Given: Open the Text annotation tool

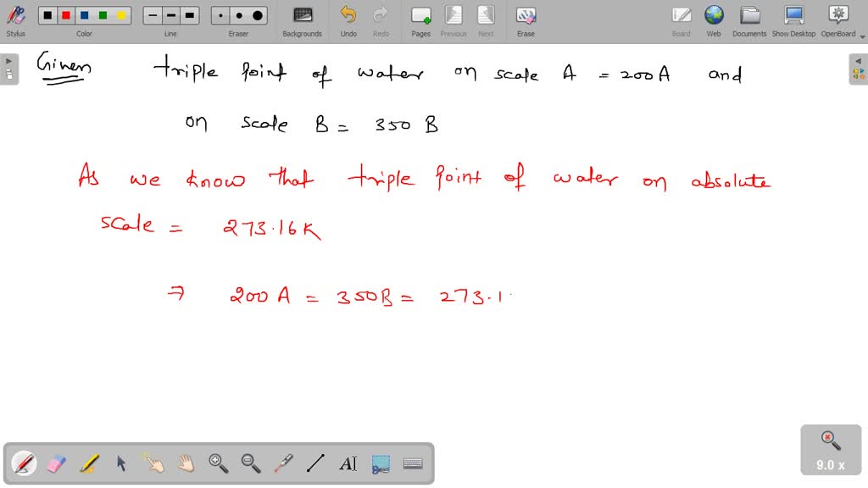Looking at the screenshot, I should [x=348, y=463].
